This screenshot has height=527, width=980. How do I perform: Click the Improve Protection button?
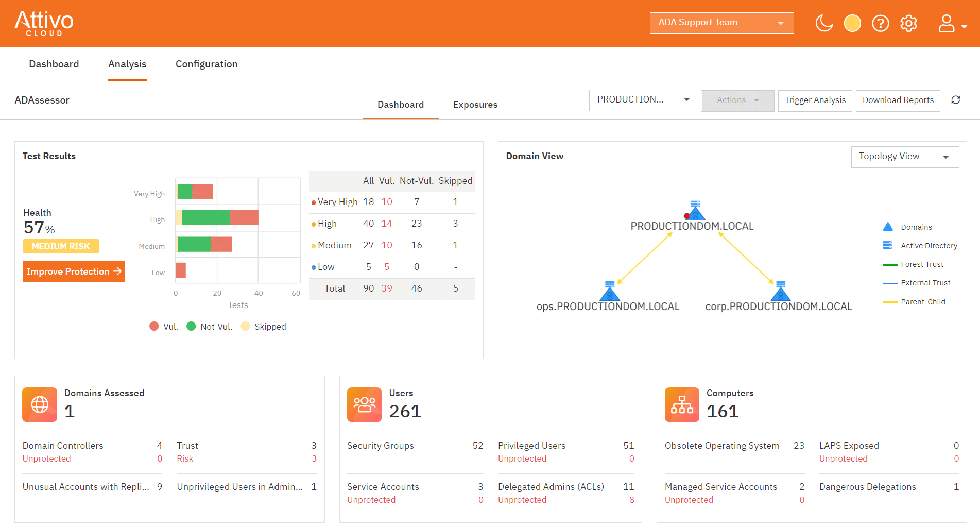point(74,271)
